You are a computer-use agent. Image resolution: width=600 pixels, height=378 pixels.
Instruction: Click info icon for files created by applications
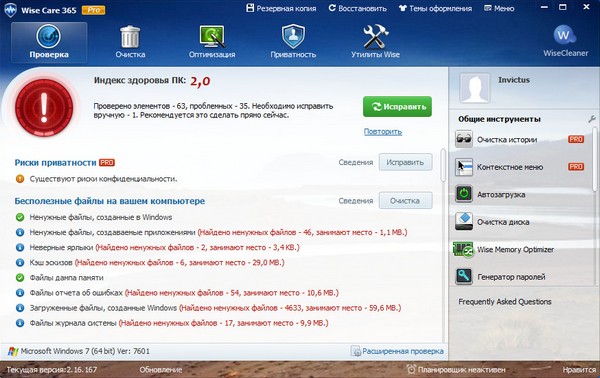[x=20, y=232]
